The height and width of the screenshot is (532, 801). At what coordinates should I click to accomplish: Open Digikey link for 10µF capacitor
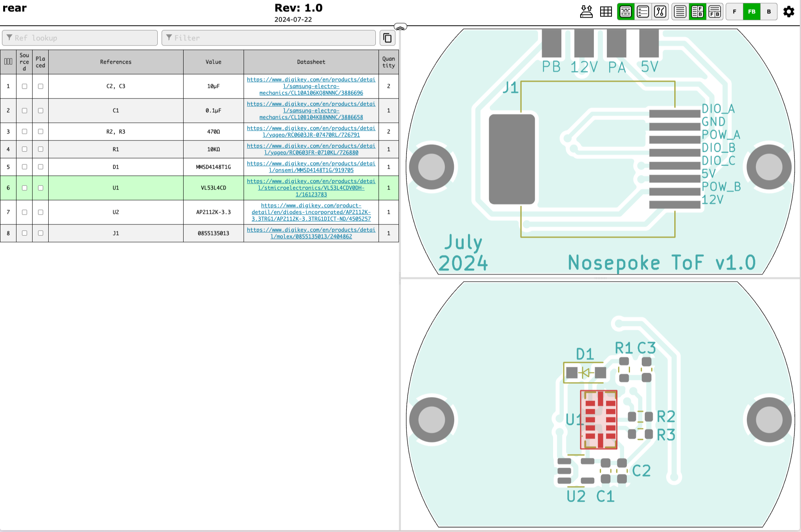point(311,86)
